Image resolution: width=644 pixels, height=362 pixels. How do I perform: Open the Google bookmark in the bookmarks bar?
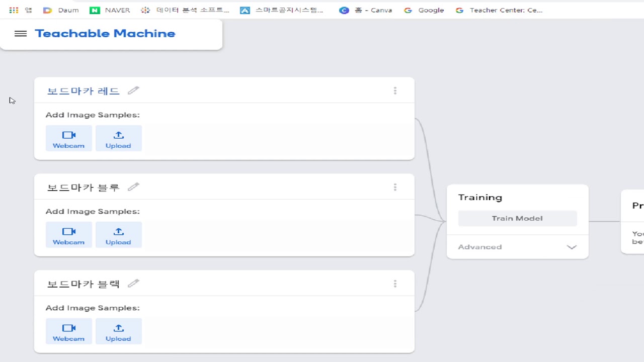(424, 10)
